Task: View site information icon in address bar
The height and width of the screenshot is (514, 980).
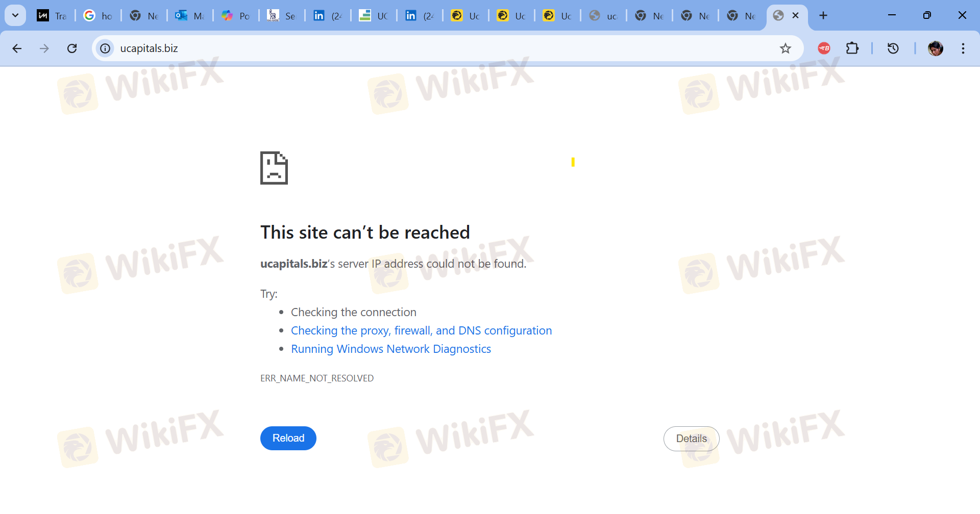Action: 105,48
